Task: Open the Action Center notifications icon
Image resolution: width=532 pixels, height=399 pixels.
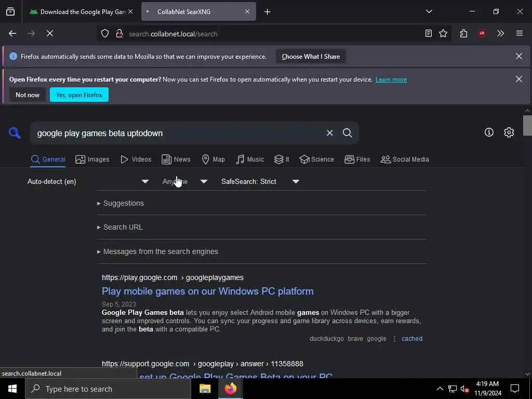Action: pyautogui.click(x=515, y=389)
